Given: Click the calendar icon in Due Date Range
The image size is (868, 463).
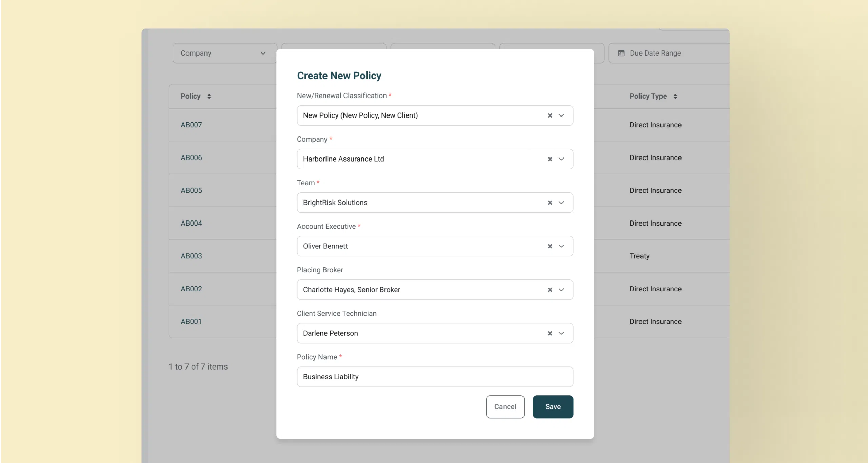Looking at the screenshot, I should tap(621, 53).
